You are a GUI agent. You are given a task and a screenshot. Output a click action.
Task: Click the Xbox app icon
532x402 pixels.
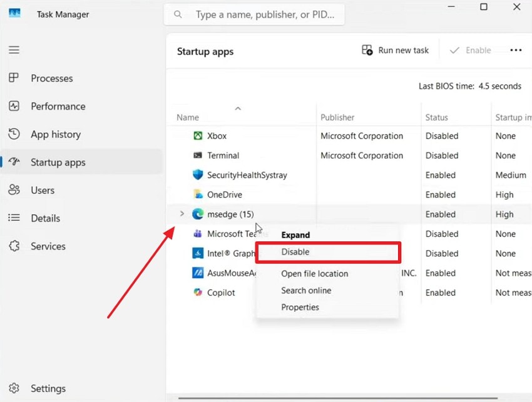(x=198, y=136)
